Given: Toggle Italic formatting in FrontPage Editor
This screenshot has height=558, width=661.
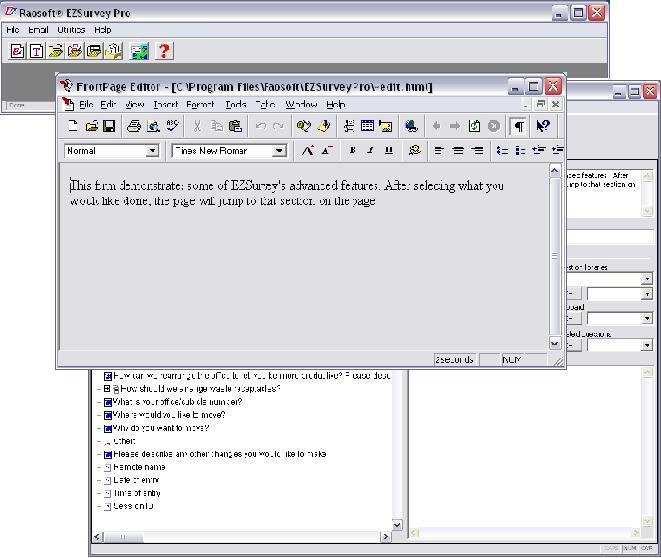Looking at the screenshot, I should 370,150.
